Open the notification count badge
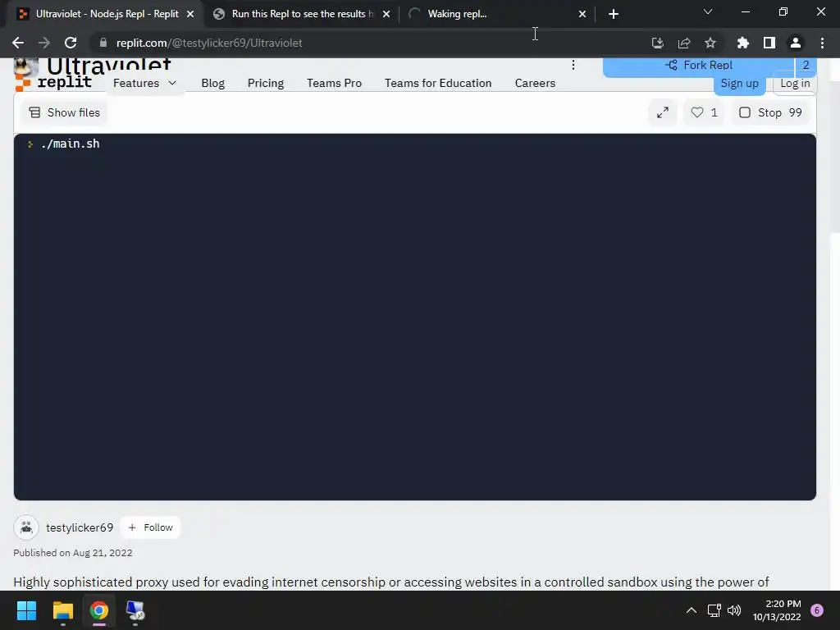The image size is (840, 630). pos(817,610)
